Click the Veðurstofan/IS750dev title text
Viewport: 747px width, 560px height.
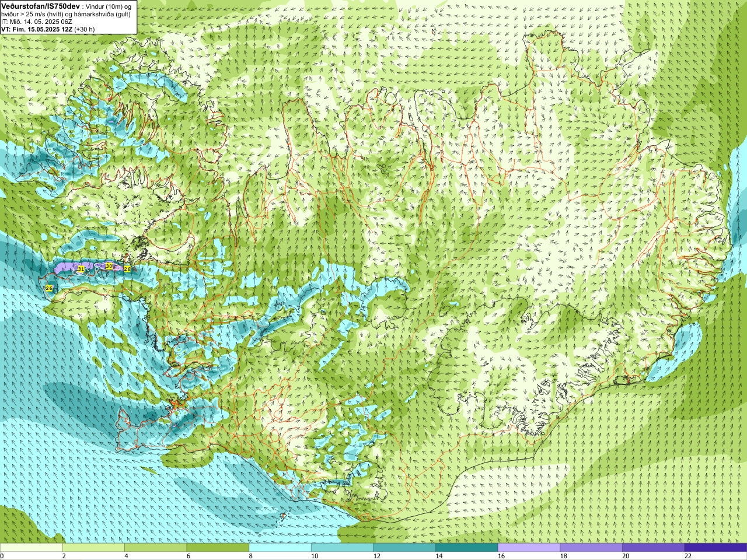tap(41, 6)
